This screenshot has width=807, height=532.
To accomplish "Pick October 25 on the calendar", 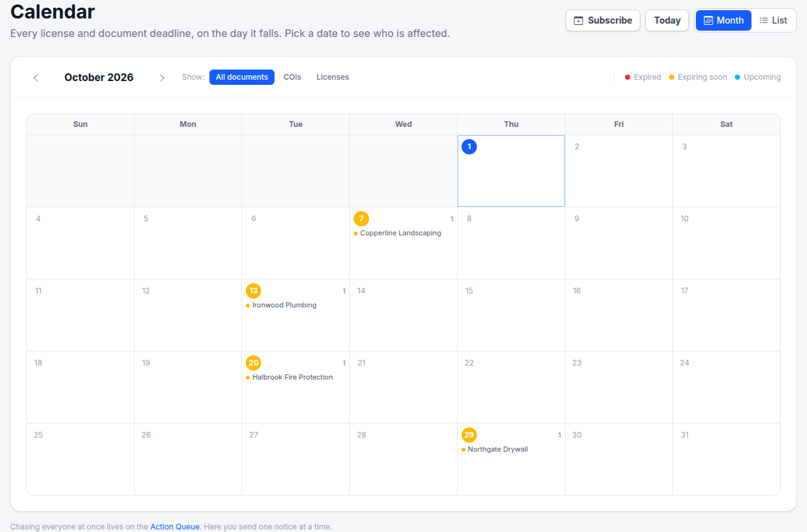I will (x=80, y=459).
